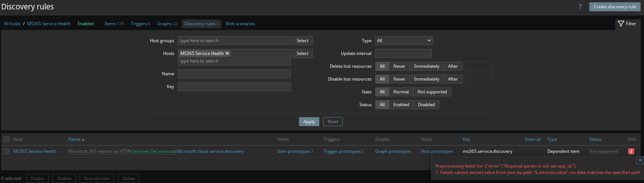Open the help question mark icon
The image size is (644, 183).
point(580,7)
